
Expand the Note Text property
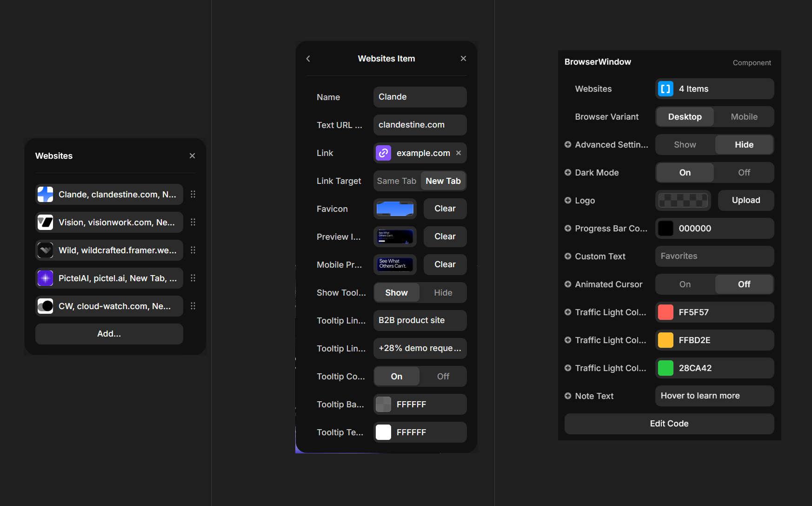tap(568, 396)
